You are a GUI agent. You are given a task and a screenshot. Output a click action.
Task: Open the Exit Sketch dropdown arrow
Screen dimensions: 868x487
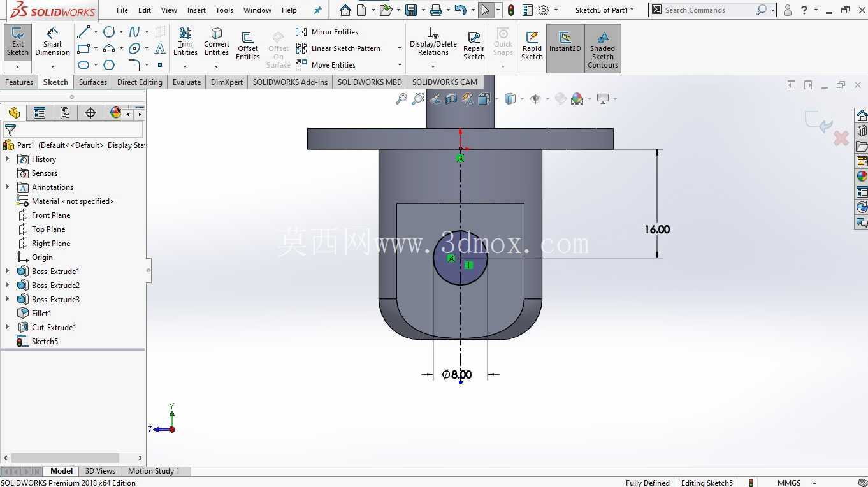point(18,66)
